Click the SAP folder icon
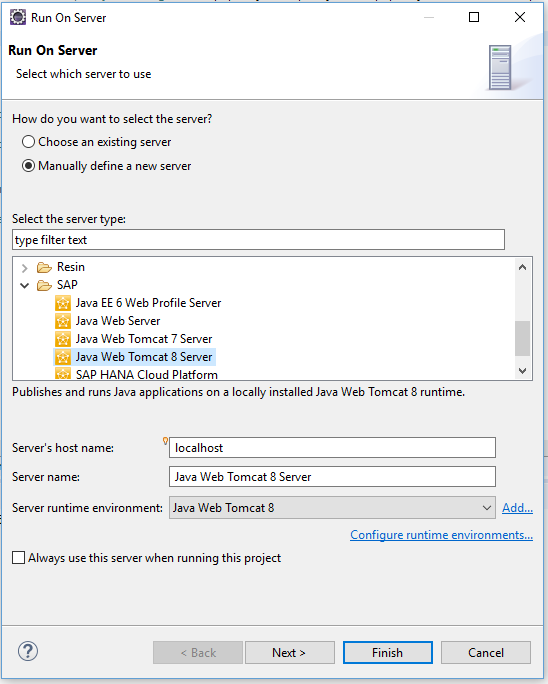 (x=44, y=285)
